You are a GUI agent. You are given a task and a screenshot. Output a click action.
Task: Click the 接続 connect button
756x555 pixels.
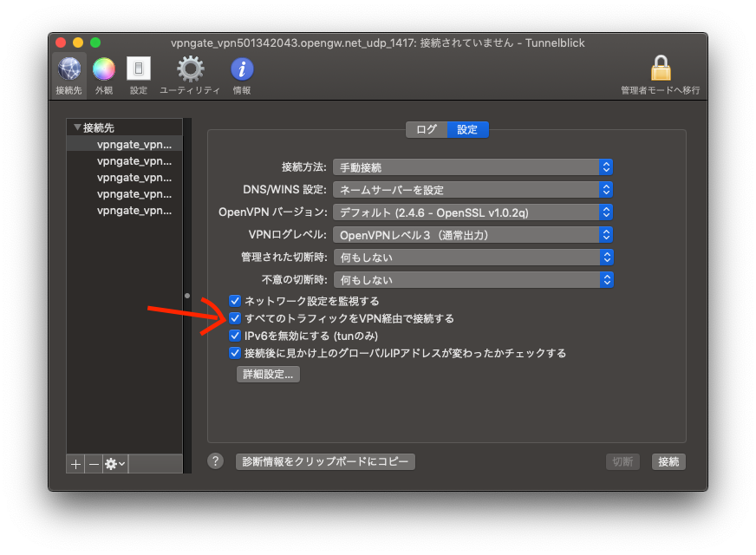tap(668, 461)
